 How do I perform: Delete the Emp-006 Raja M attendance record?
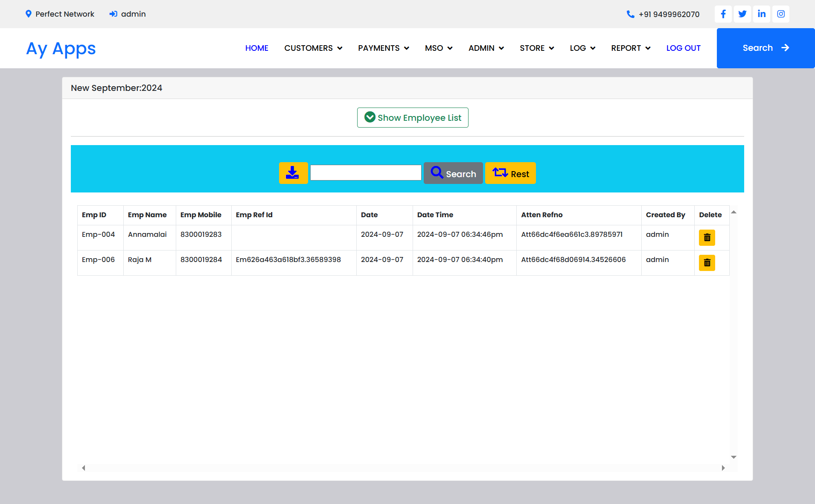(707, 263)
